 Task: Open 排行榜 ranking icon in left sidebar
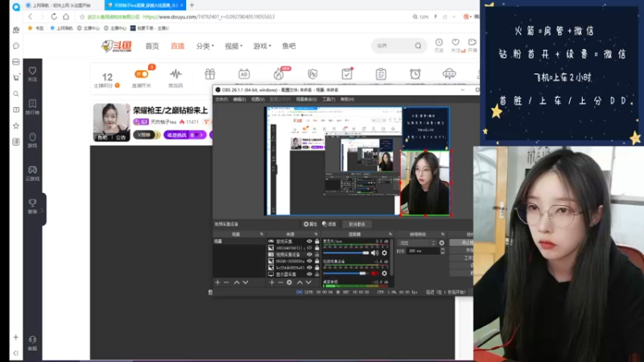32,104
